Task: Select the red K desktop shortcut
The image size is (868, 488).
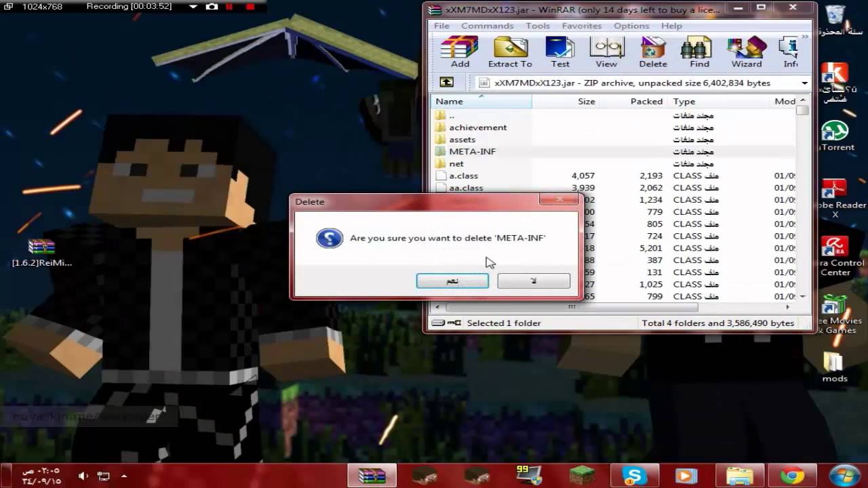Action: (x=835, y=81)
